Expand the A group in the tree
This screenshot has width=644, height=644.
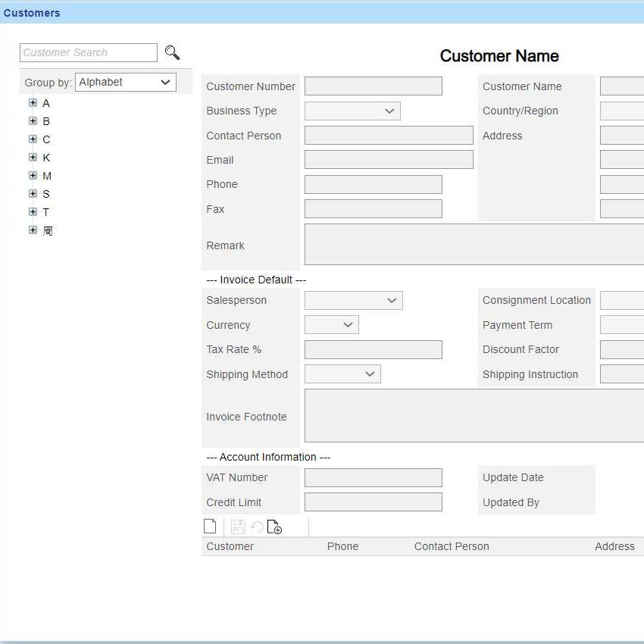[33, 103]
